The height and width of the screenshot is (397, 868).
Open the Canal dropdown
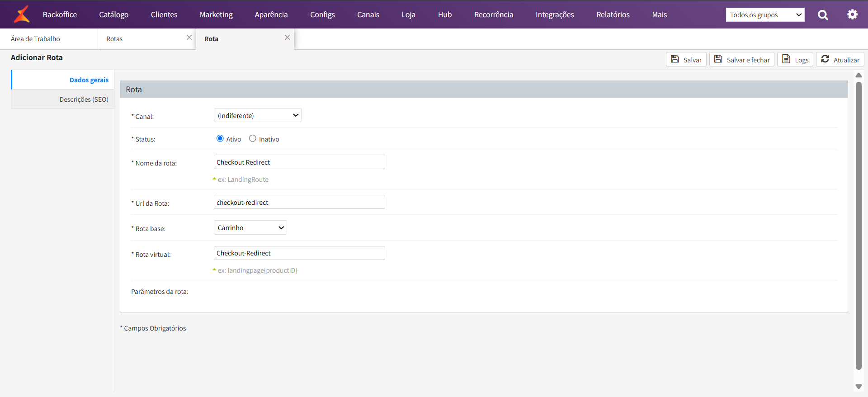tap(258, 115)
